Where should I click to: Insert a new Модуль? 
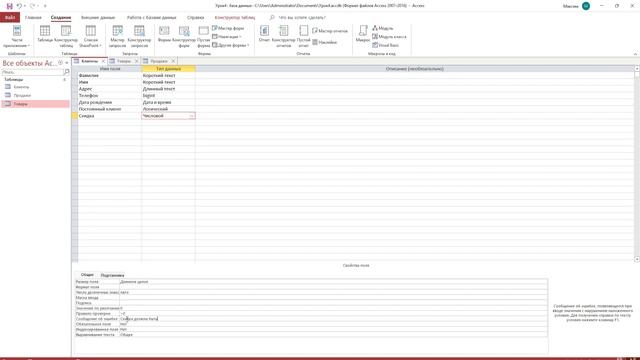(383, 28)
